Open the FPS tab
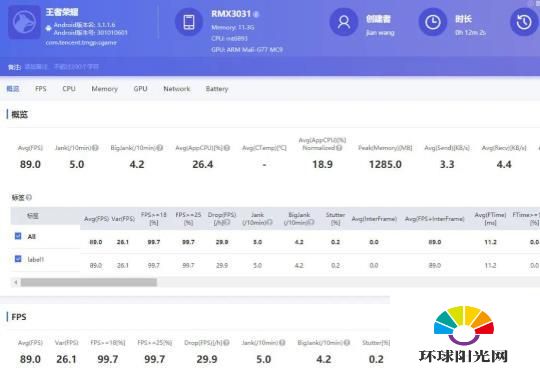The image size is (540, 372). (41, 89)
